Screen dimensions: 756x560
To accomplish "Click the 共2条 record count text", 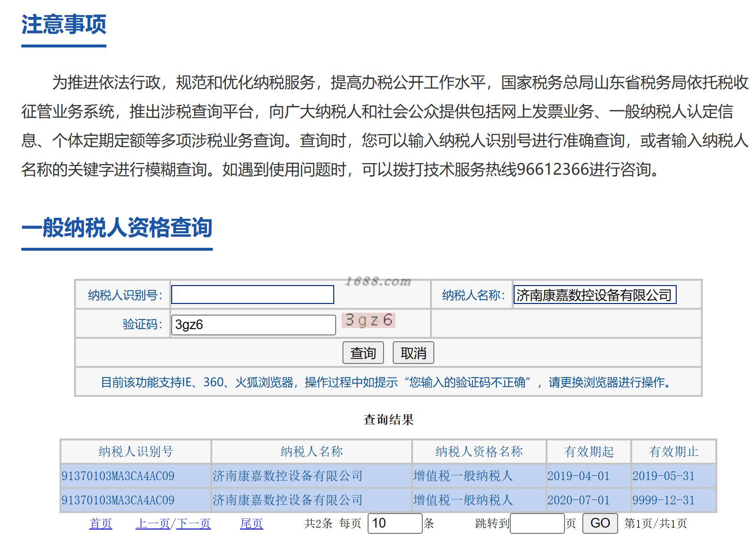I will click(318, 524).
